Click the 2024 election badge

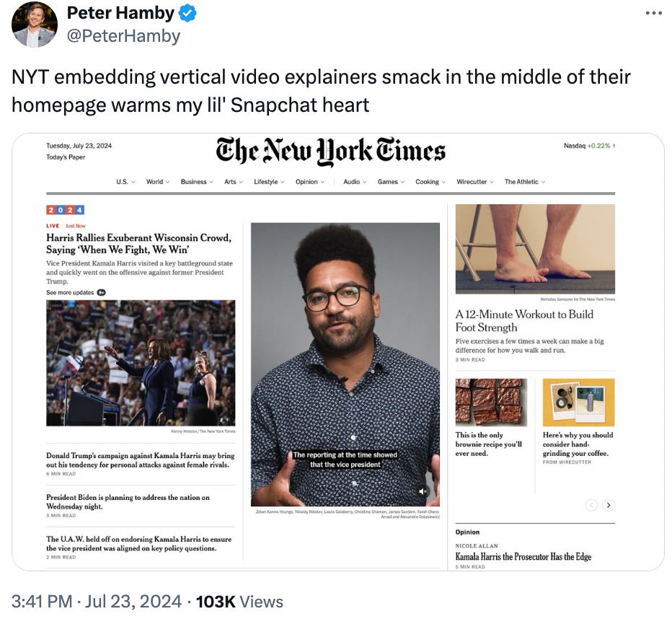[x=65, y=210]
